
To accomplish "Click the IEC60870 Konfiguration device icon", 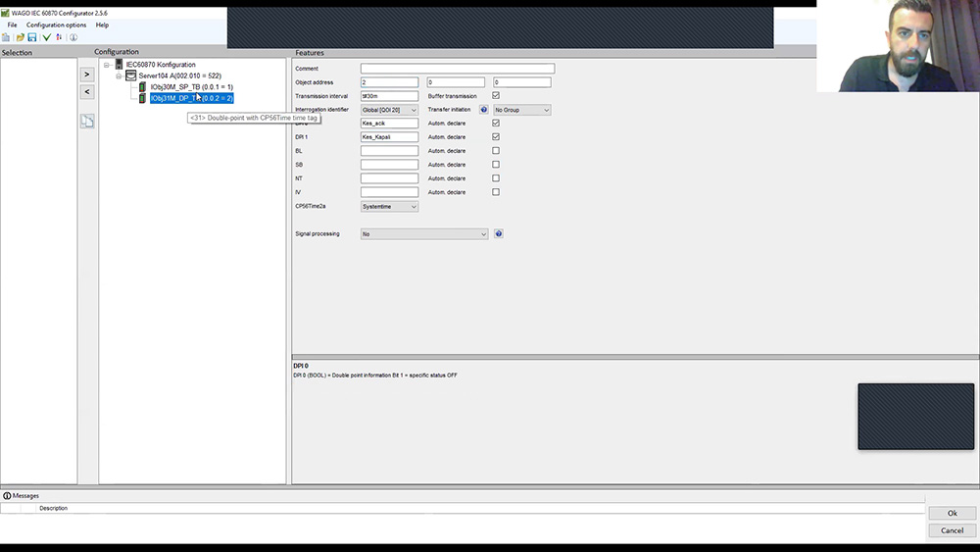I will click(119, 65).
